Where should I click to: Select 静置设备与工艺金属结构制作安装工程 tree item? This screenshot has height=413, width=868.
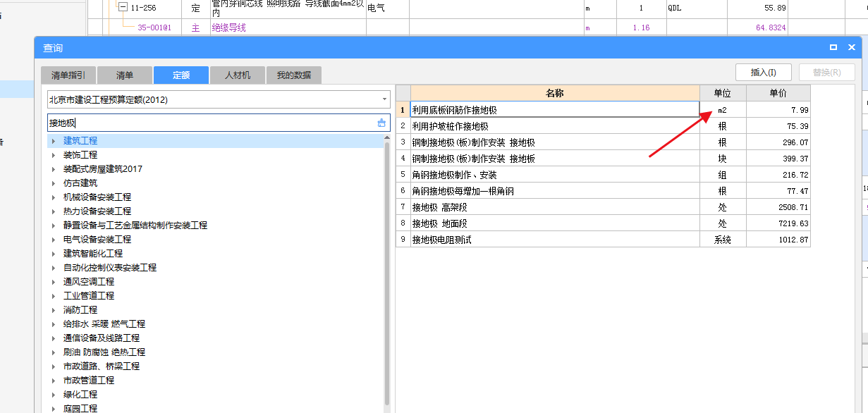click(x=135, y=226)
